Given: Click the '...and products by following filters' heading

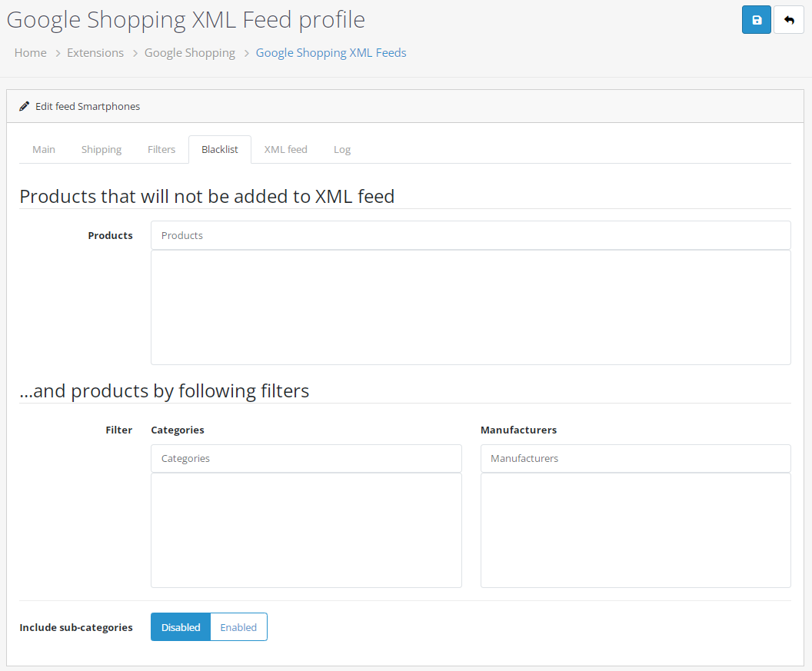Looking at the screenshot, I should click(164, 391).
